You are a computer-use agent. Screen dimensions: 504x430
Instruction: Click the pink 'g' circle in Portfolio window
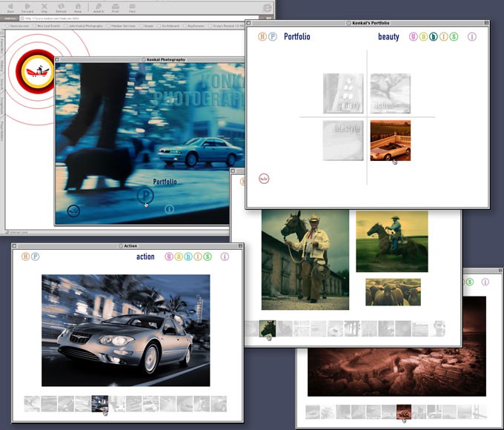(414, 36)
